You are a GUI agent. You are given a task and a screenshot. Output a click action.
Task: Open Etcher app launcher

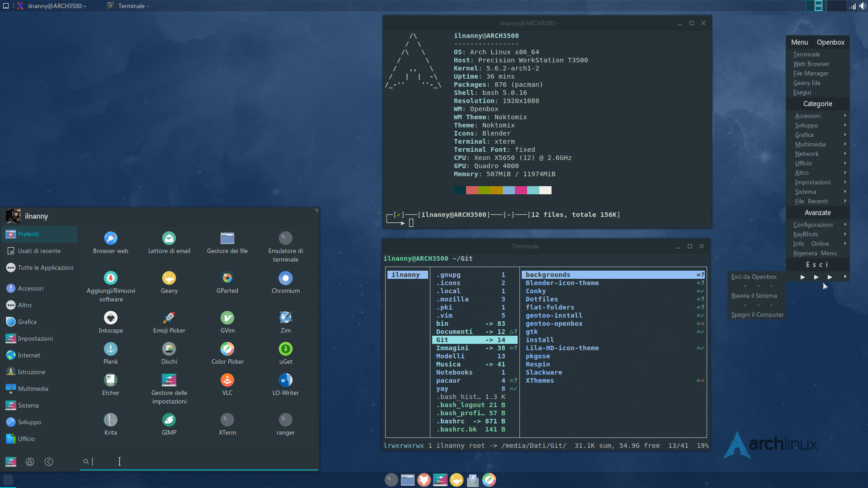pos(111,380)
